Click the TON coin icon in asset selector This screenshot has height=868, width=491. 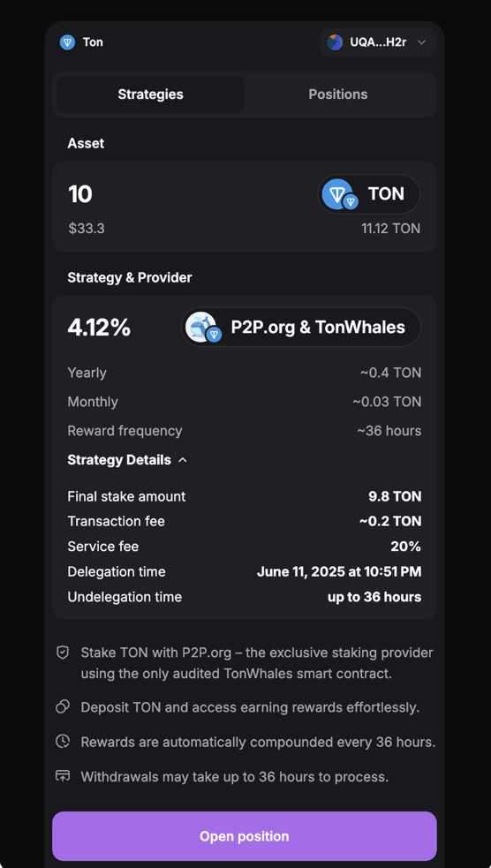click(x=339, y=194)
